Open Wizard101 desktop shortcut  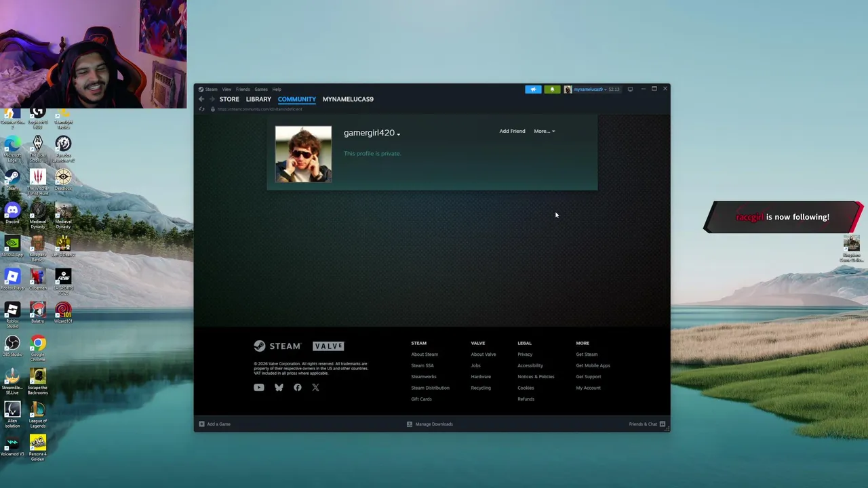point(63,313)
